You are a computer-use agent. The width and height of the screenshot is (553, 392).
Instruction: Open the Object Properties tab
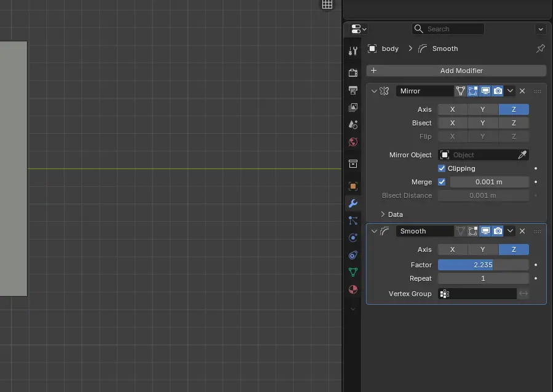(x=352, y=186)
